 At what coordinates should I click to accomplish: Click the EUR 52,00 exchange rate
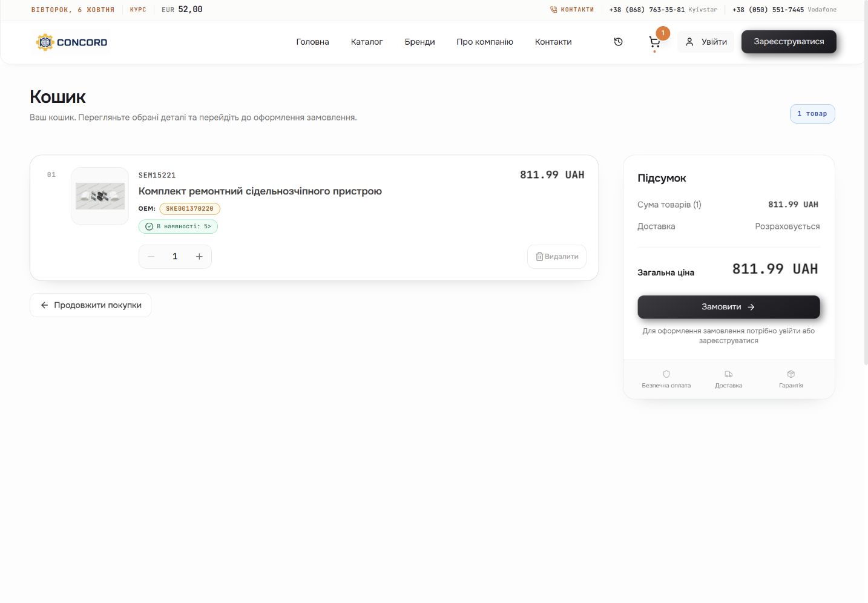(182, 10)
